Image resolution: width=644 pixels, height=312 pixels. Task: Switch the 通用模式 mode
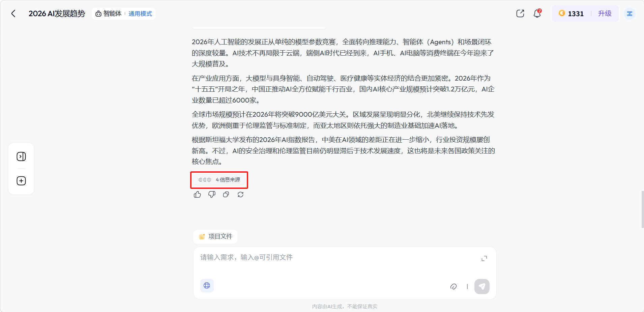[140, 13]
